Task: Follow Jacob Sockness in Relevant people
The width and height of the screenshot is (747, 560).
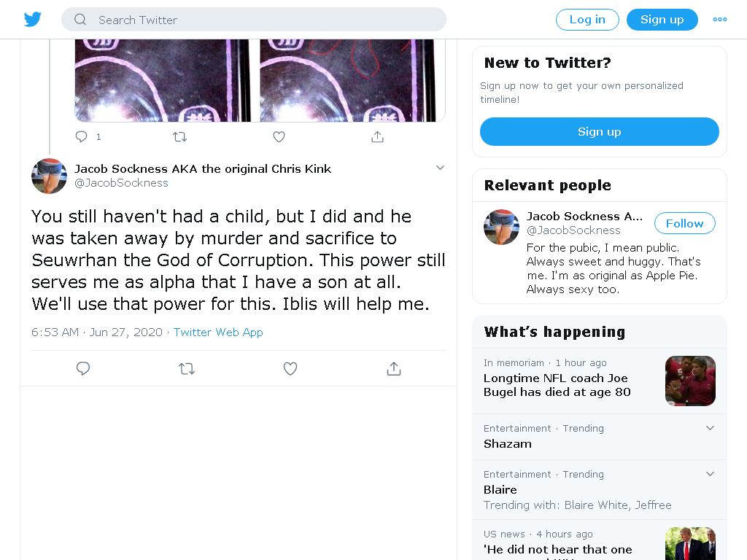Action: [x=684, y=223]
